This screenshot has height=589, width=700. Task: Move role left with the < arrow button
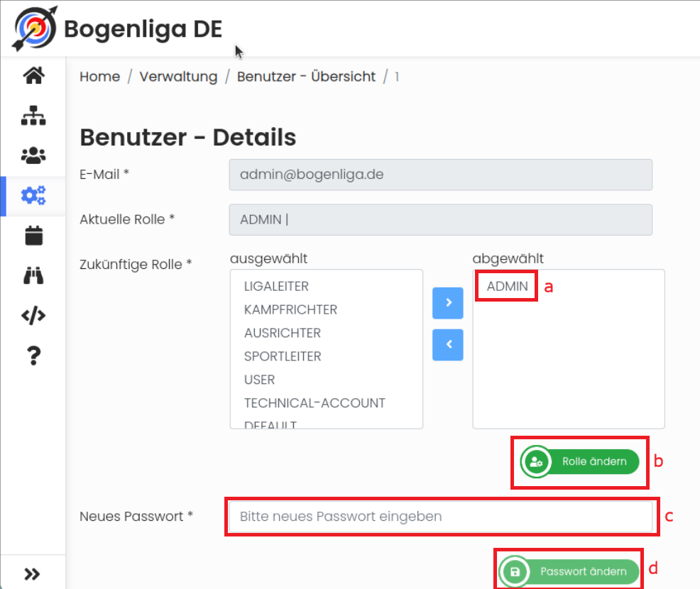click(448, 345)
